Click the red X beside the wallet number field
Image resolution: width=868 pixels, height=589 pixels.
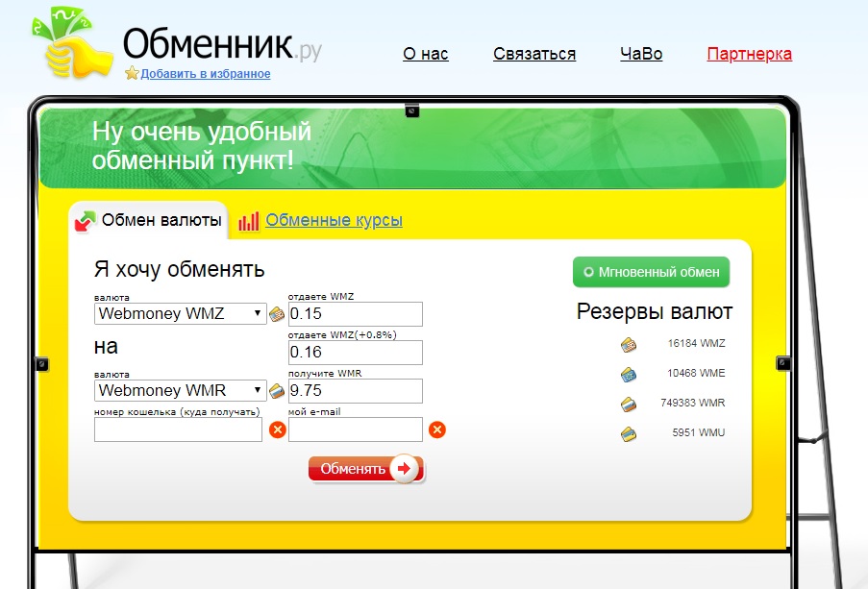(278, 429)
